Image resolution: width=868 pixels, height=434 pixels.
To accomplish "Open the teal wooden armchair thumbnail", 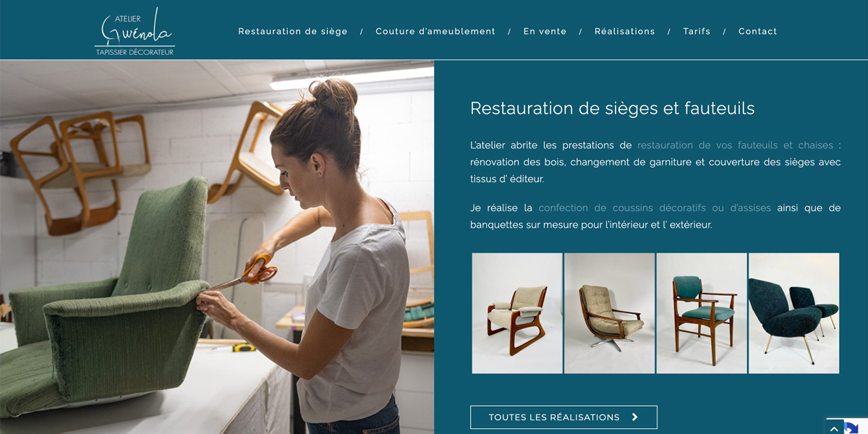I will tap(702, 313).
